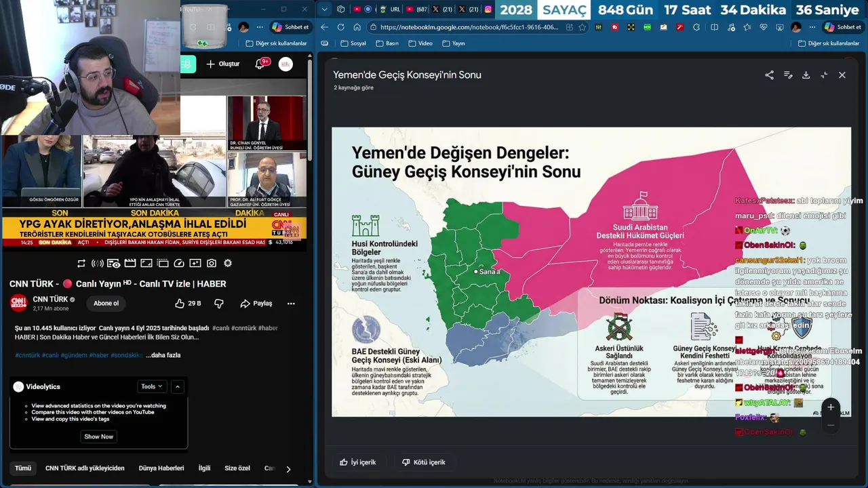Open browser home page in right window

[357, 27]
